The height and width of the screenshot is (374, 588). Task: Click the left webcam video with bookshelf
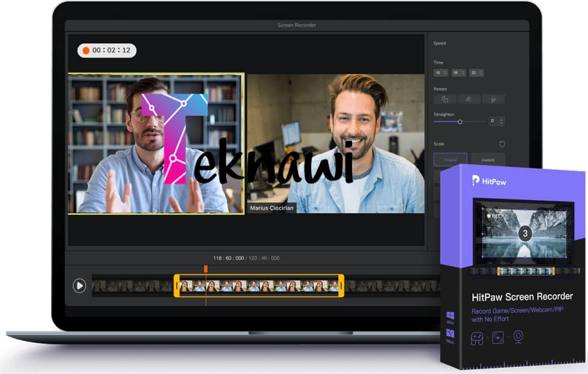click(x=157, y=143)
